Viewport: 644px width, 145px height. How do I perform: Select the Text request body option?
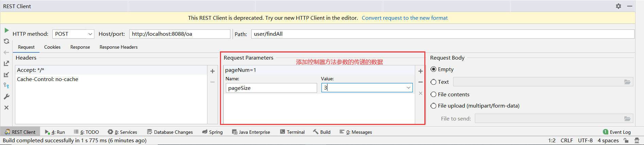[440, 82]
